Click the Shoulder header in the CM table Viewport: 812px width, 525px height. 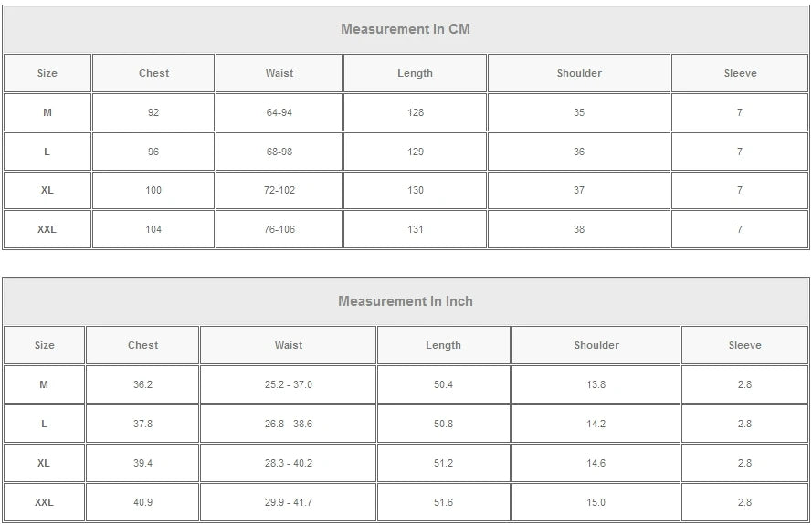pos(579,73)
